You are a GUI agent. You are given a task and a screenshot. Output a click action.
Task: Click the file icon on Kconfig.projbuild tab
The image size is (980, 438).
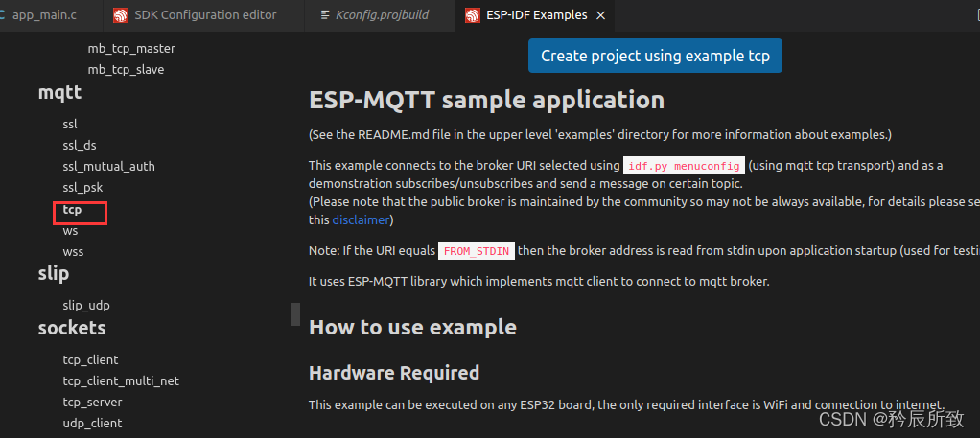point(324,15)
